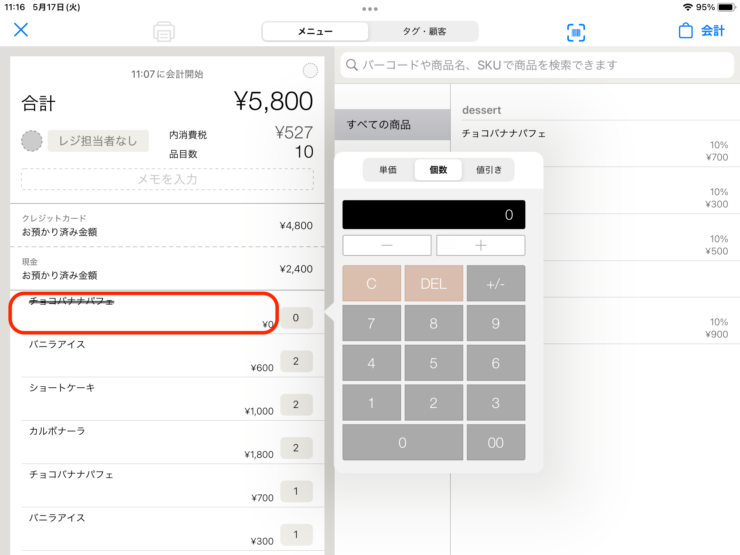Tap keypad digit 9
This screenshot has height=555, width=740.
tap(496, 323)
